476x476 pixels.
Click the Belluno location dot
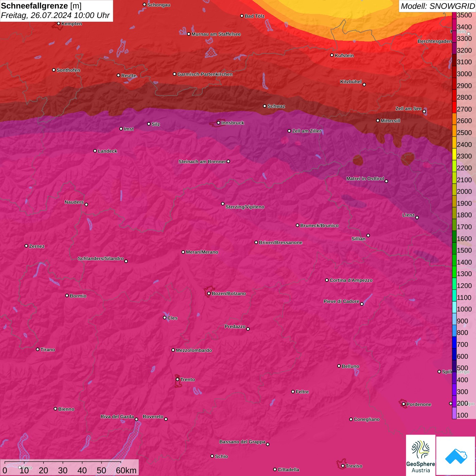pyautogui.click(x=339, y=366)
